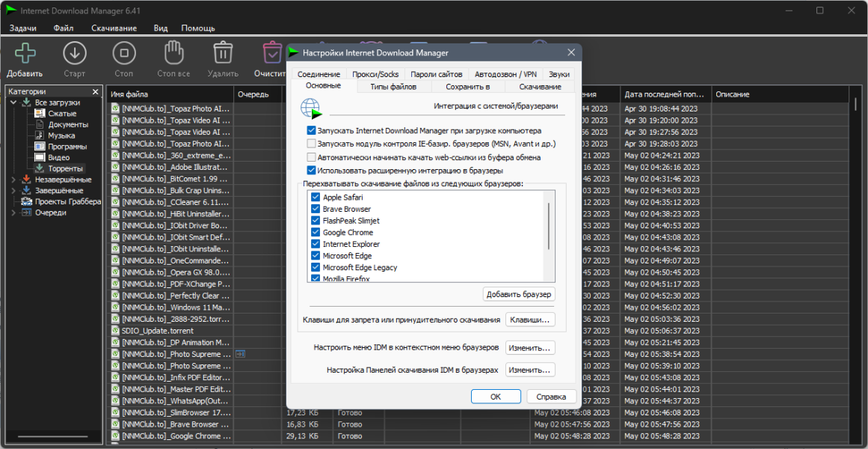Collapse the Все загрузки tree node
Image resolution: width=868 pixels, height=449 pixels.
(14, 103)
